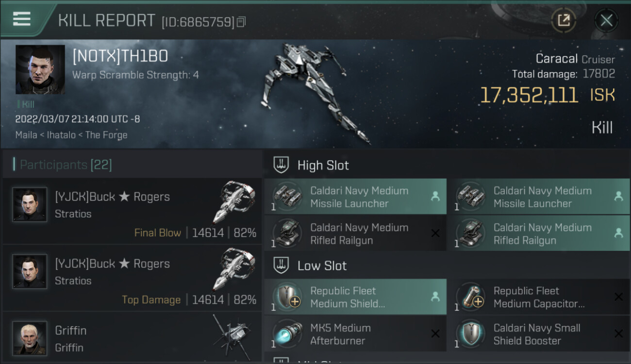
Task: Open the Top Damage Buck Rogers entry
Action: pos(132,278)
